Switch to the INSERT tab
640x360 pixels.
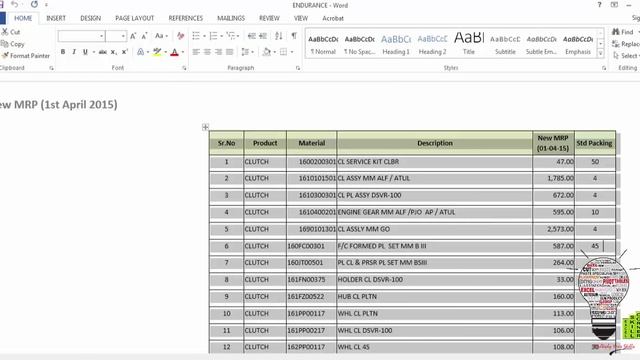pos(56,18)
